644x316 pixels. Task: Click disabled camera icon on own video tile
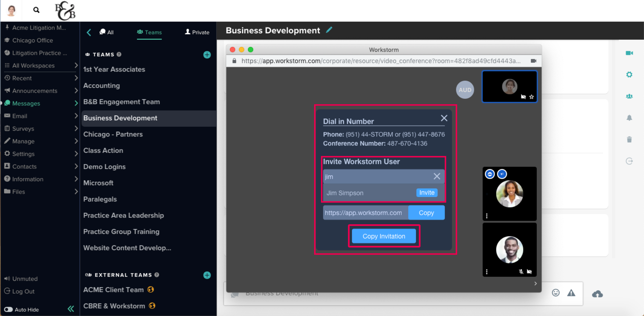(523, 97)
